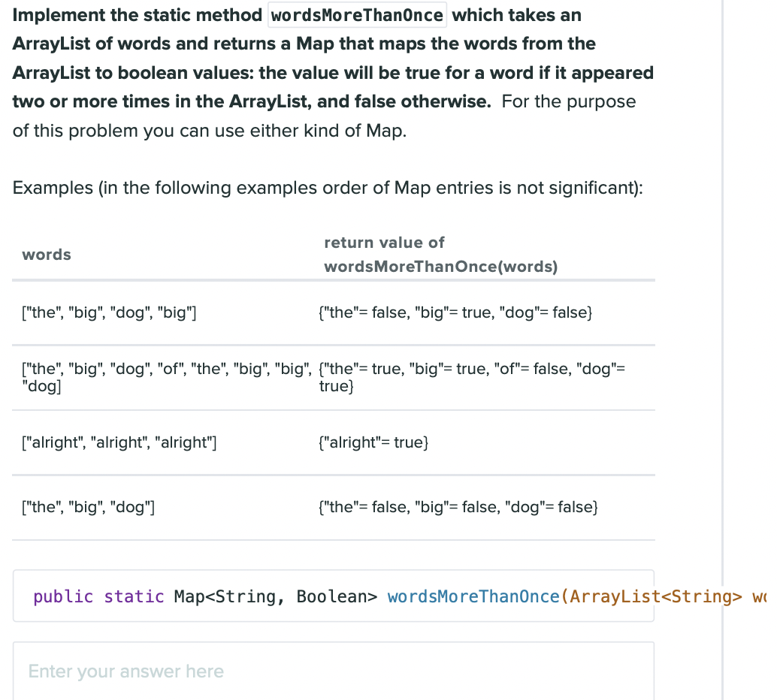
Task: Click the ["the", "big", "dog"] last row input
Action: (89, 507)
